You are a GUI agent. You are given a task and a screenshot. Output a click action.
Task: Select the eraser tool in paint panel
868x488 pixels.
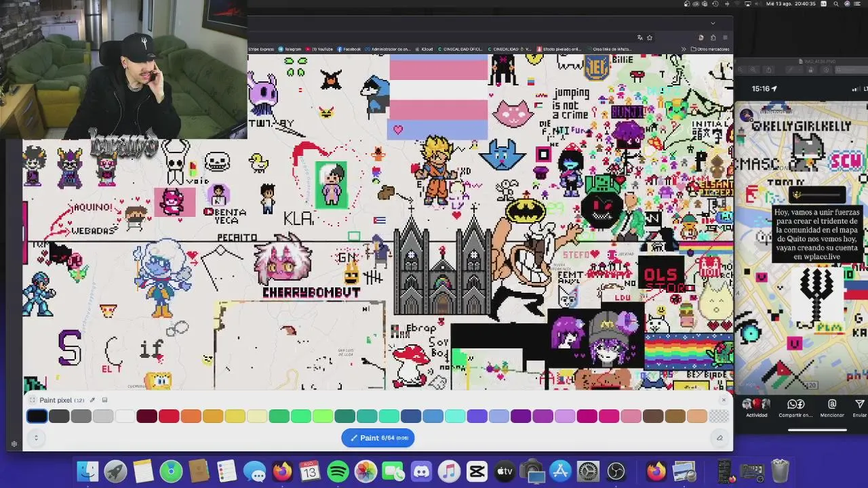tap(719, 438)
